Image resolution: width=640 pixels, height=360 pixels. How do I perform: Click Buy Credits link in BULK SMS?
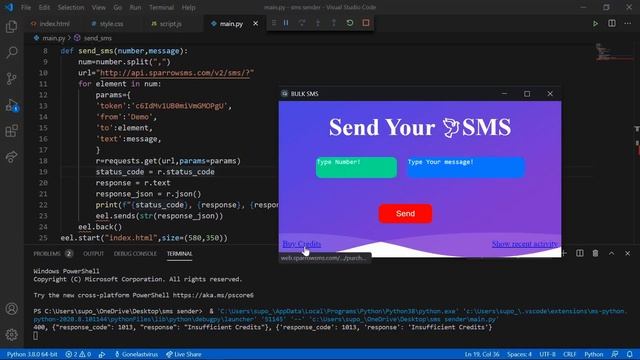(302, 244)
